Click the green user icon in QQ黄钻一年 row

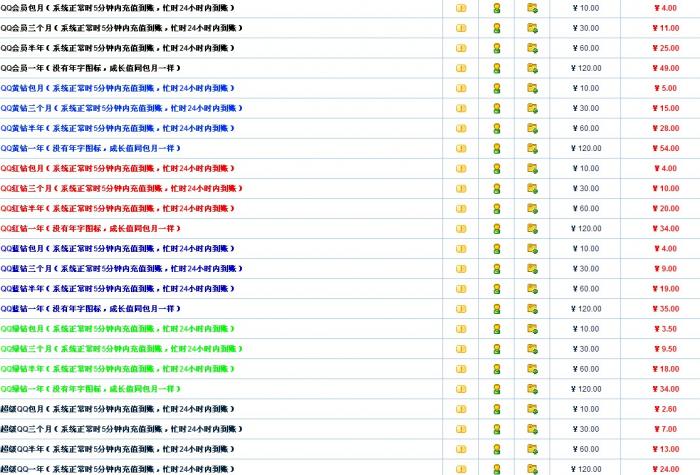click(496, 149)
